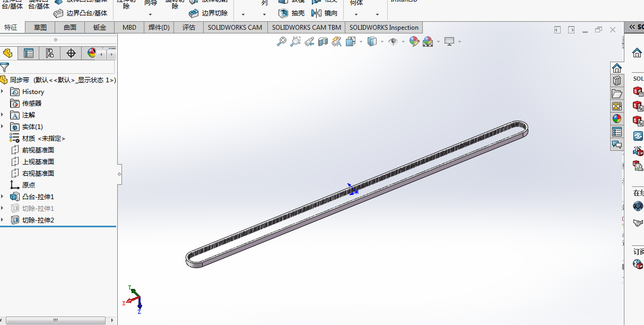The image size is (644, 325).
Task: Open the 评估 ribbon tab
Action: pos(189,27)
